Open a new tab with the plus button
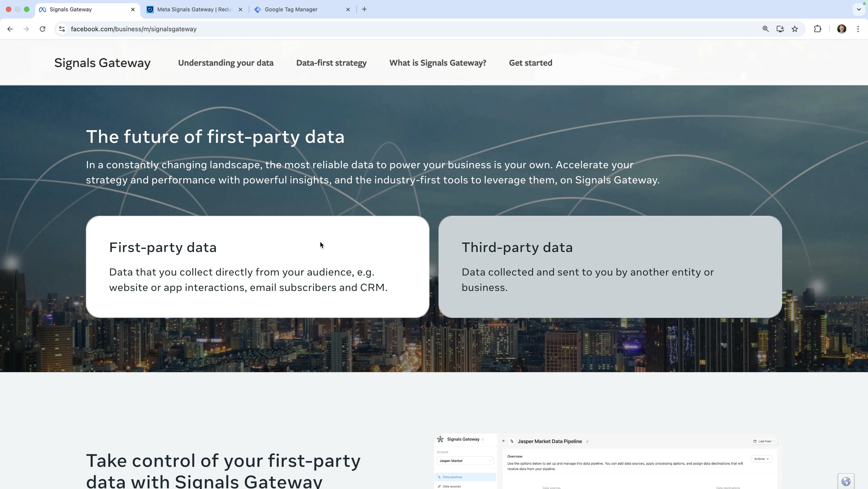This screenshot has width=868, height=489. click(364, 9)
